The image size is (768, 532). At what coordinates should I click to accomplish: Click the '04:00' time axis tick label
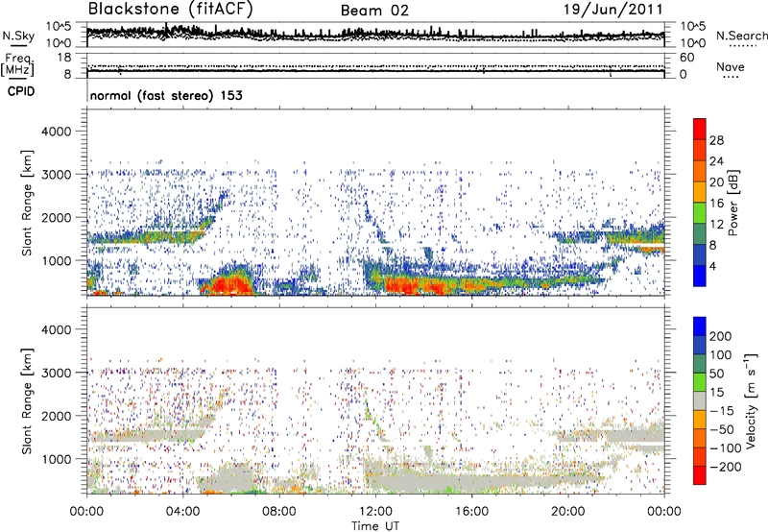(183, 512)
